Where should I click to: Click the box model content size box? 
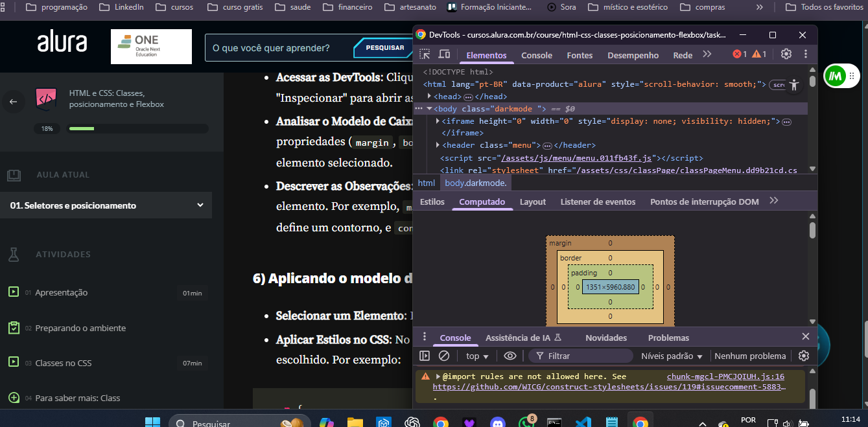coord(610,287)
